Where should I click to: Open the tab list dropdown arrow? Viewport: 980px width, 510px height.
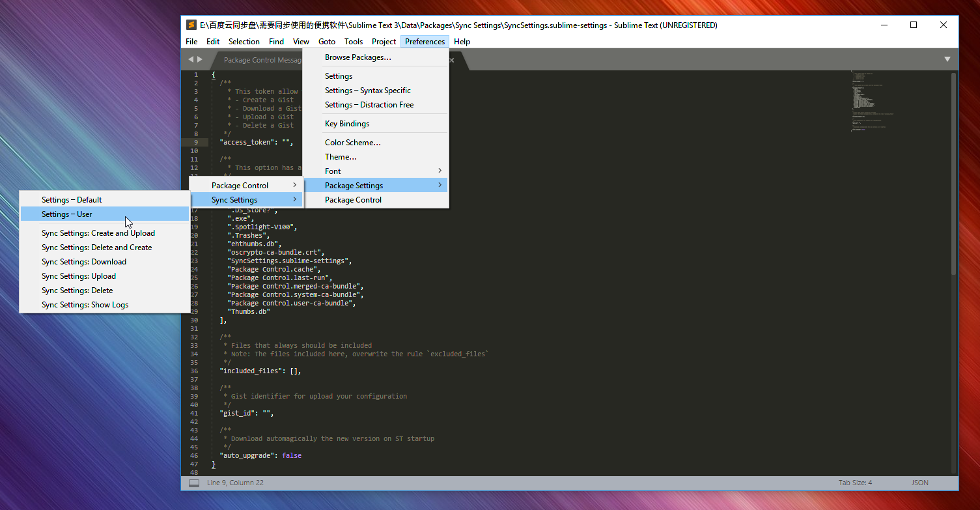pos(947,59)
